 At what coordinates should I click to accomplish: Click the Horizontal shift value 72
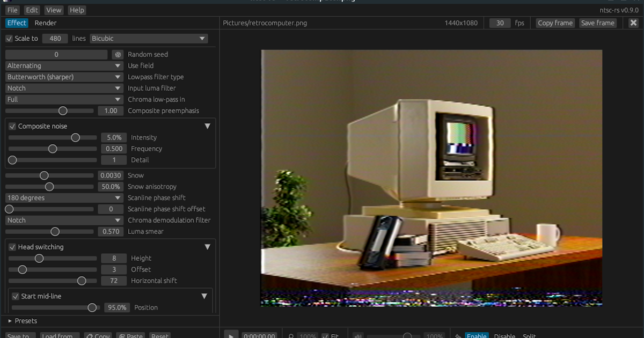(114, 281)
